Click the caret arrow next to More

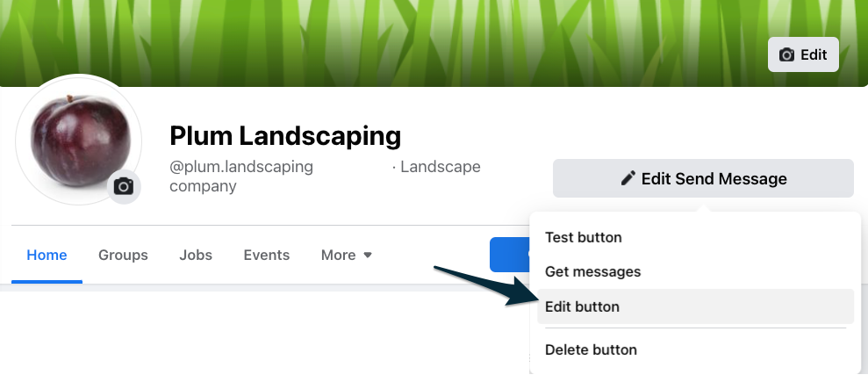point(368,256)
